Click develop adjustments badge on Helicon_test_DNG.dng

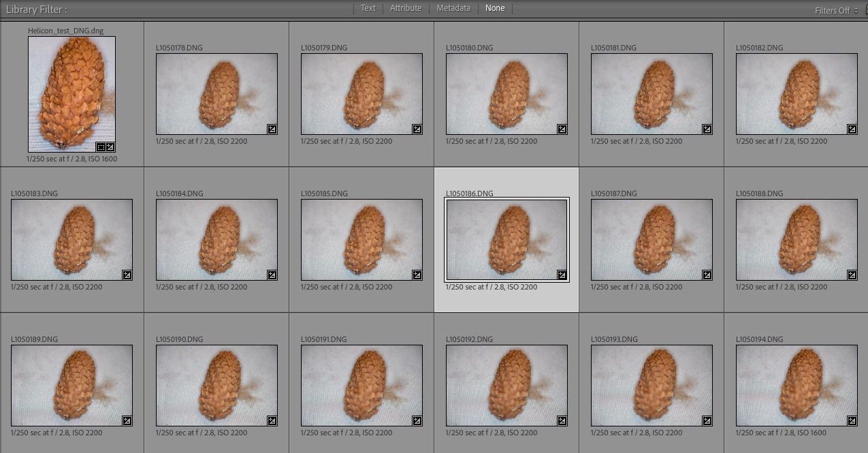tap(110, 146)
